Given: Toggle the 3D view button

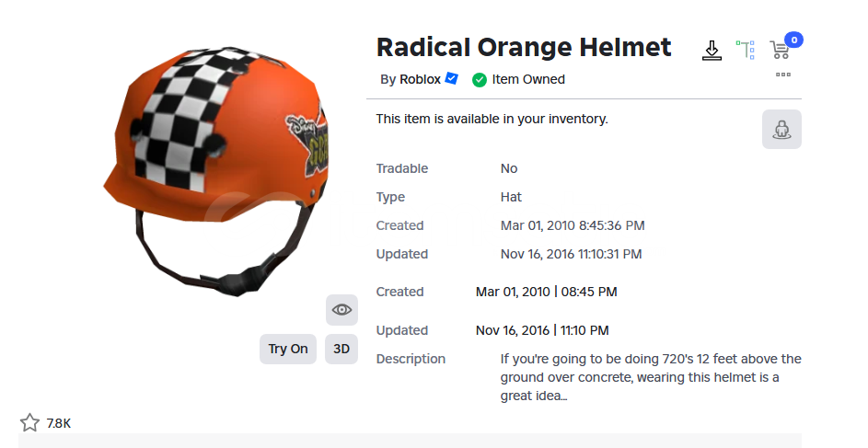Looking at the screenshot, I should pos(341,349).
